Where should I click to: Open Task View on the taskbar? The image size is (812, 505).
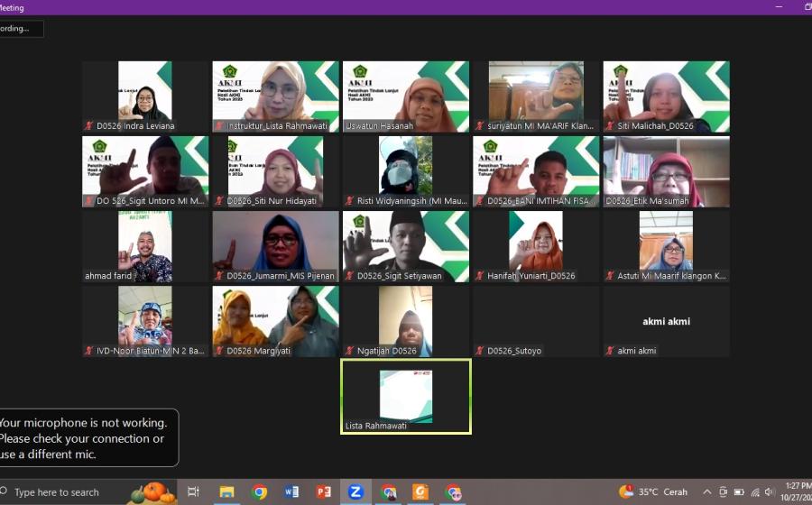tap(193, 491)
